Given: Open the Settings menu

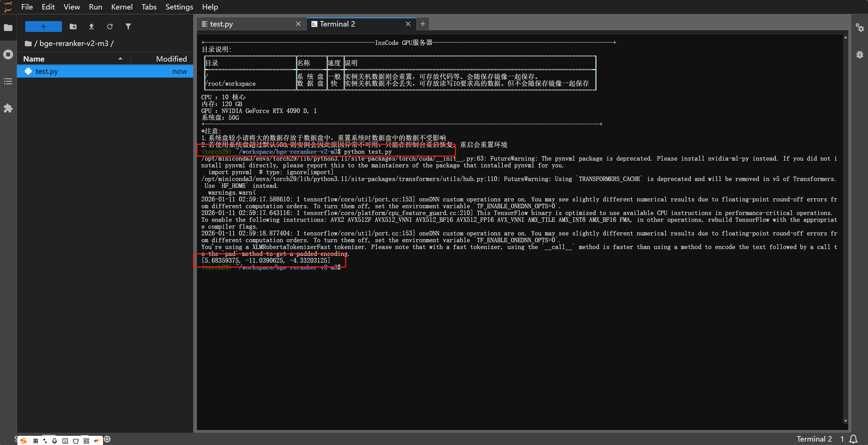Looking at the screenshot, I should click(x=179, y=7).
